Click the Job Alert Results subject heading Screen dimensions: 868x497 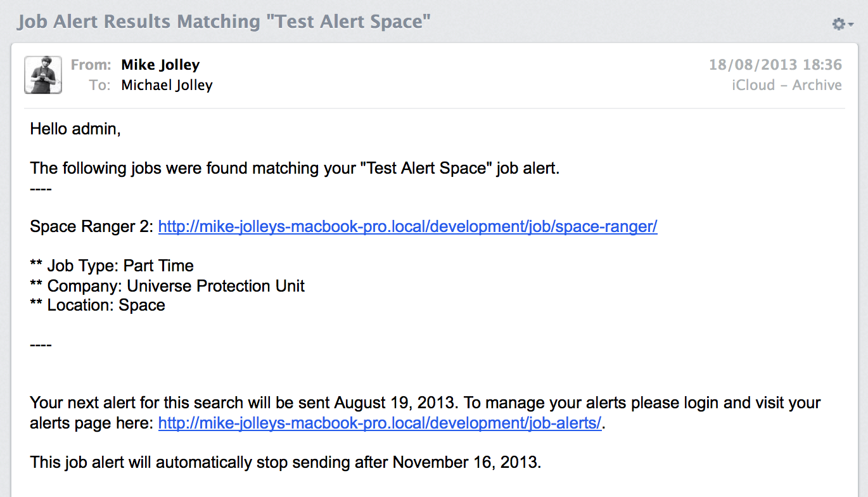(224, 22)
